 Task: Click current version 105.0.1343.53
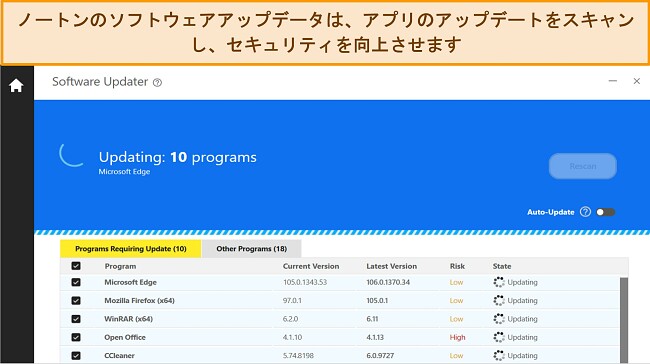point(305,282)
